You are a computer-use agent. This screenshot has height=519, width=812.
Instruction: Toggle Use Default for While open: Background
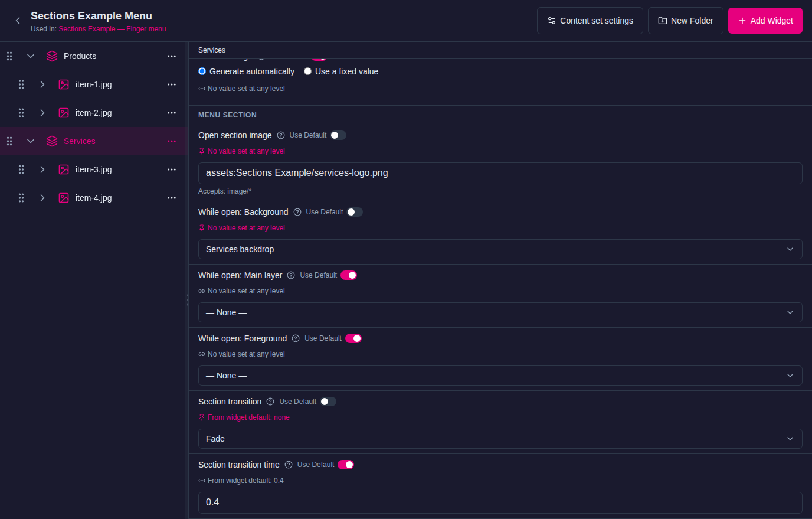click(x=355, y=212)
